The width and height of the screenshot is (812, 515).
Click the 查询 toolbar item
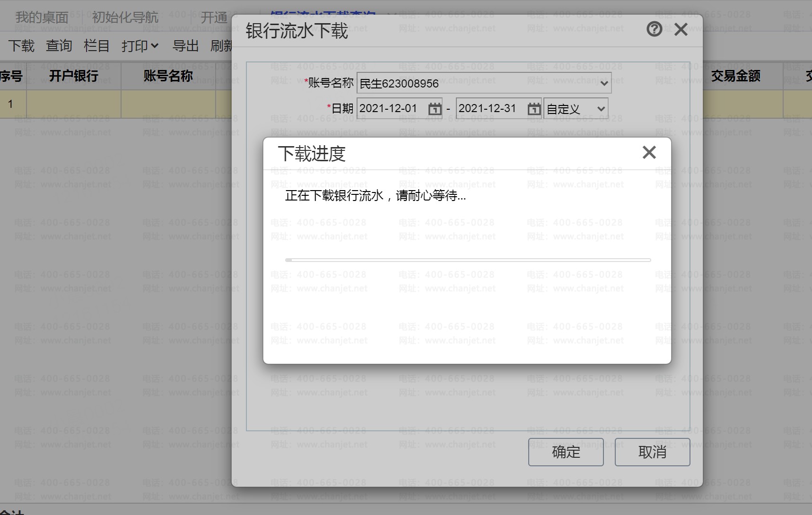tap(59, 46)
